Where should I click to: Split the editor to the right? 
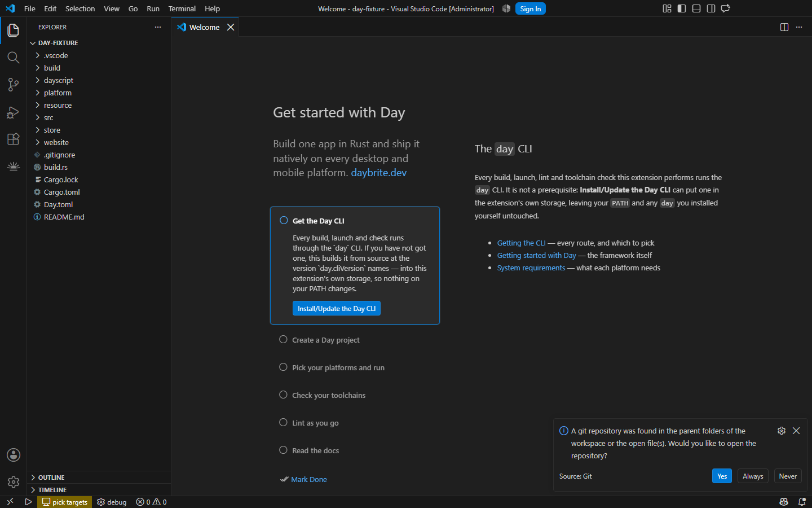click(784, 27)
